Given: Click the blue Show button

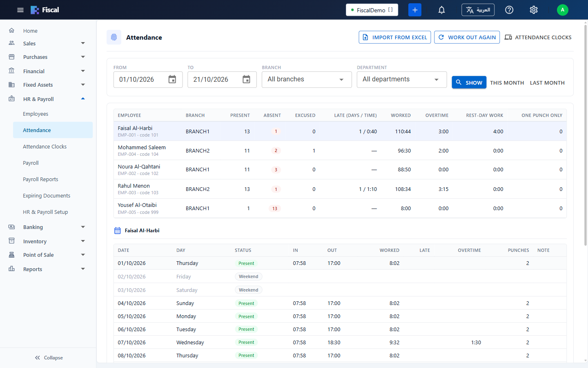Looking at the screenshot, I should [x=469, y=82].
